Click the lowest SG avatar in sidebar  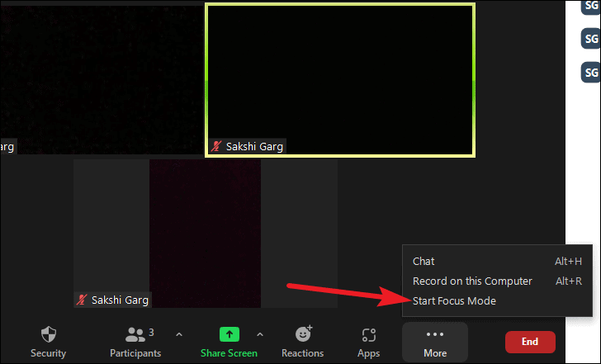pyautogui.click(x=590, y=73)
